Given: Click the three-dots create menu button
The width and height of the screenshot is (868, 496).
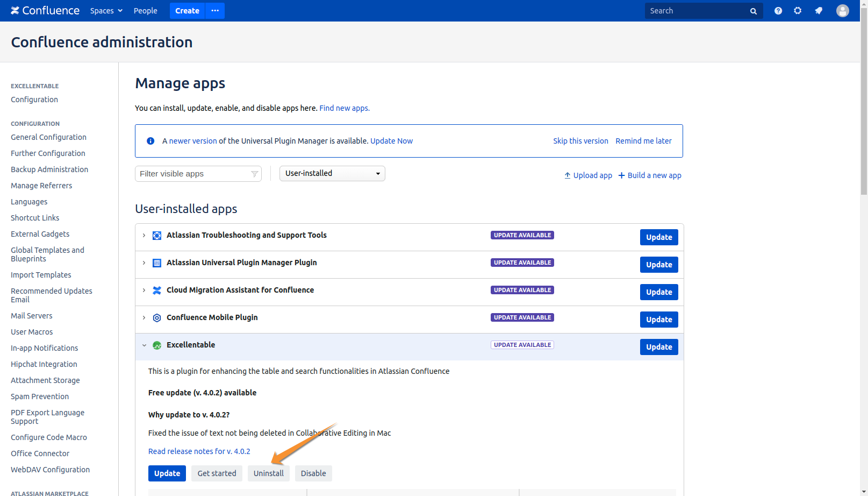Looking at the screenshot, I should click(215, 11).
